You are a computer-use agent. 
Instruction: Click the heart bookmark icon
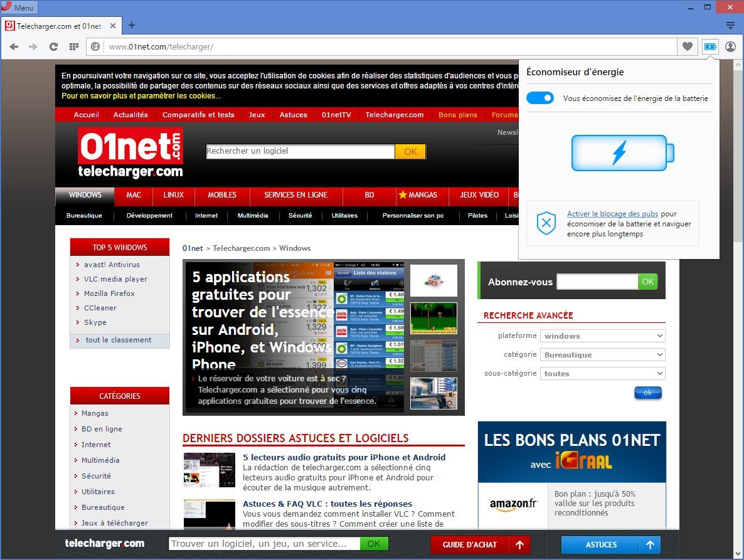[688, 46]
